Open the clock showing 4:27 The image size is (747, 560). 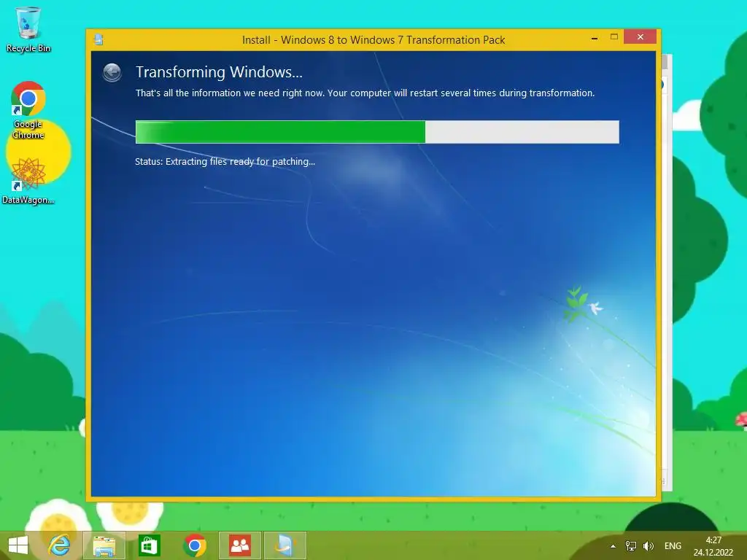tap(713, 546)
